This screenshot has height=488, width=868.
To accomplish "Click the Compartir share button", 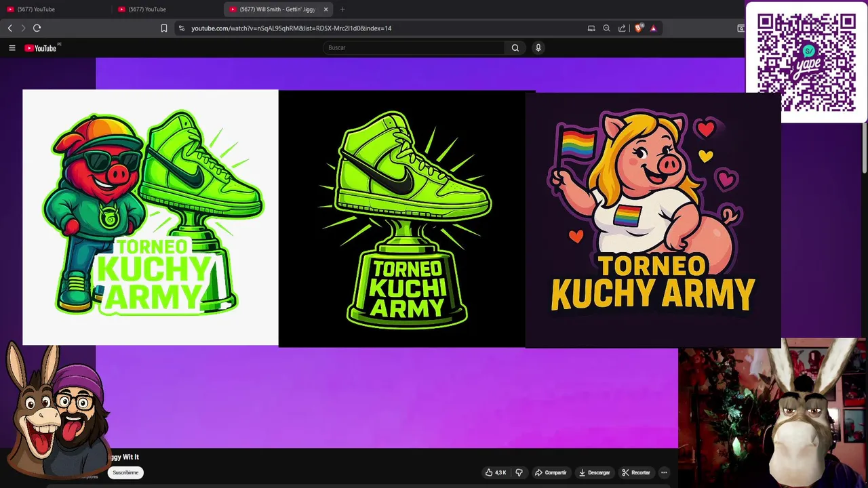I will pos(551,472).
